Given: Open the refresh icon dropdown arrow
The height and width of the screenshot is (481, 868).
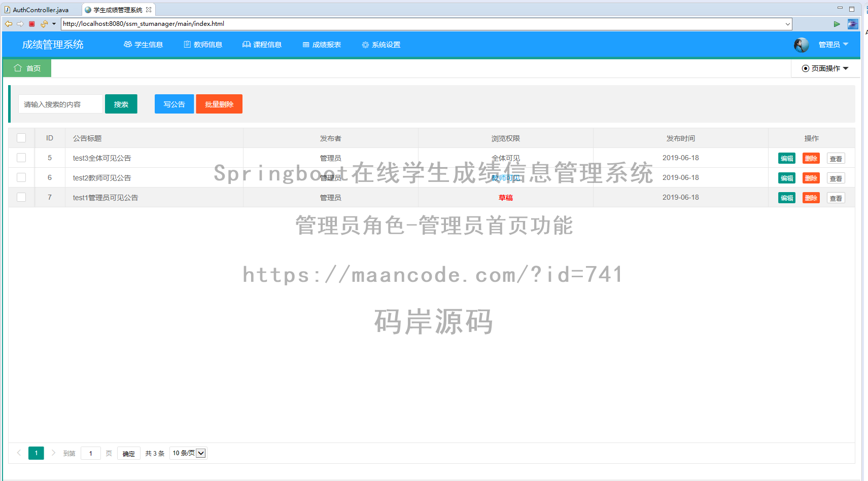Looking at the screenshot, I should click(54, 24).
